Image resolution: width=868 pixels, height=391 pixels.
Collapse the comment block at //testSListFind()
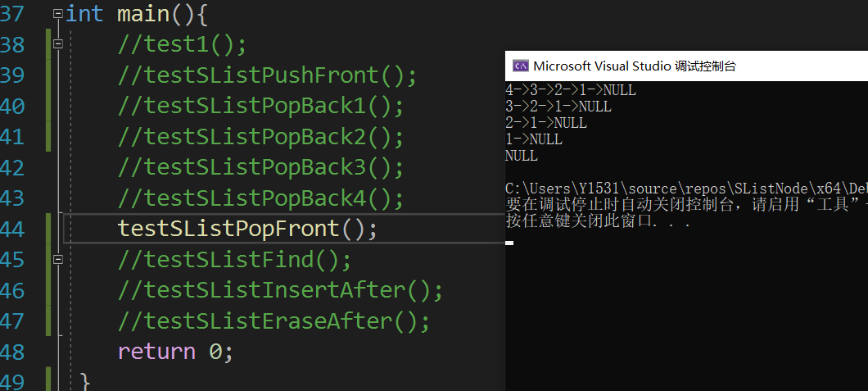(58, 259)
